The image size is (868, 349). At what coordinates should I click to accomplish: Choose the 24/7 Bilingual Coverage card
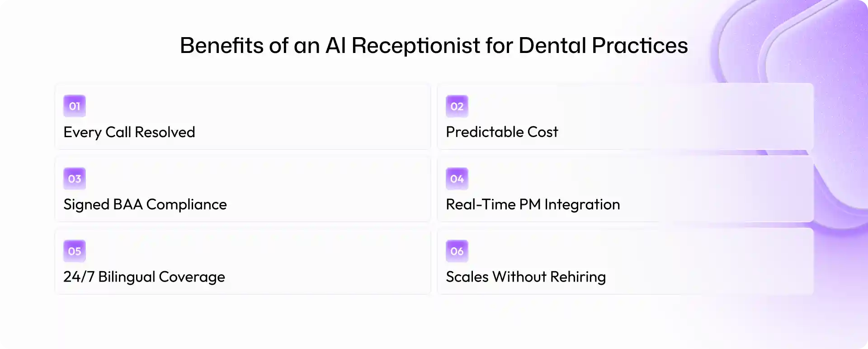(243, 261)
